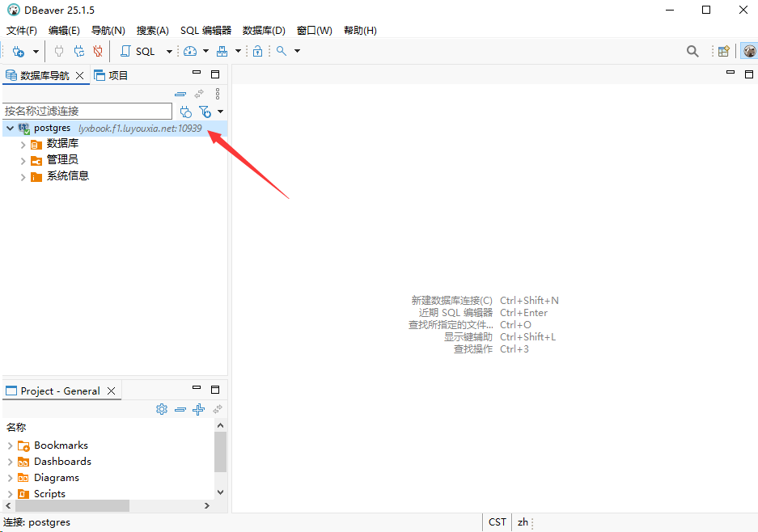This screenshot has width=758, height=532.
Task: Click the transaction commit mode icon
Action: (x=222, y=51)
